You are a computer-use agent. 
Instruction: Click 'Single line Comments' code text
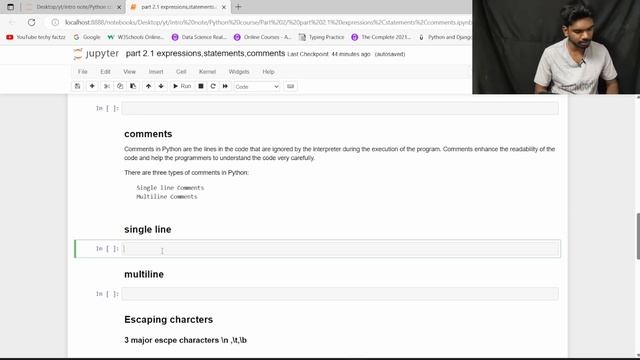(x=170, y=188)
